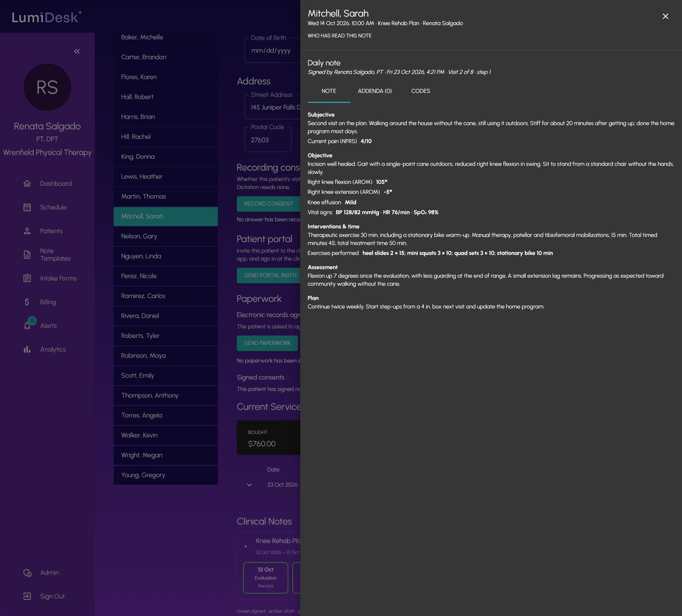Select patient Young, Gregory
The image size is (682, 616).
click(x=166, y=475)
